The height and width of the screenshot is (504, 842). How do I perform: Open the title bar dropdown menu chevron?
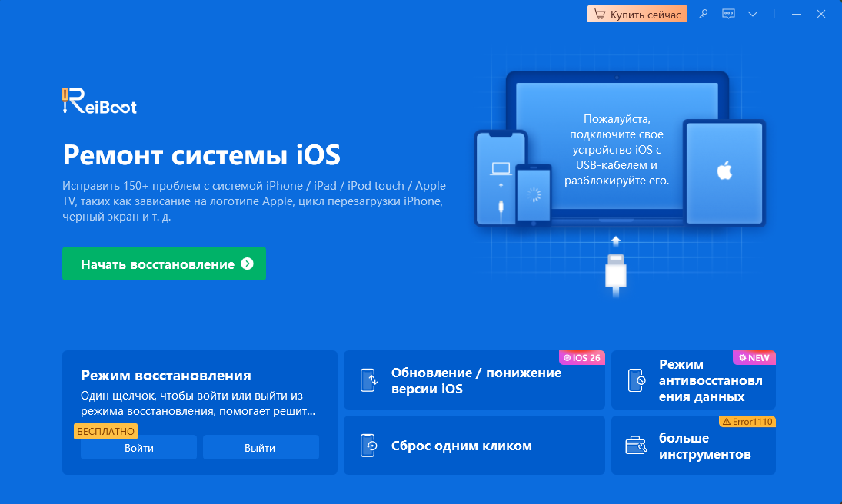point(752,14)
